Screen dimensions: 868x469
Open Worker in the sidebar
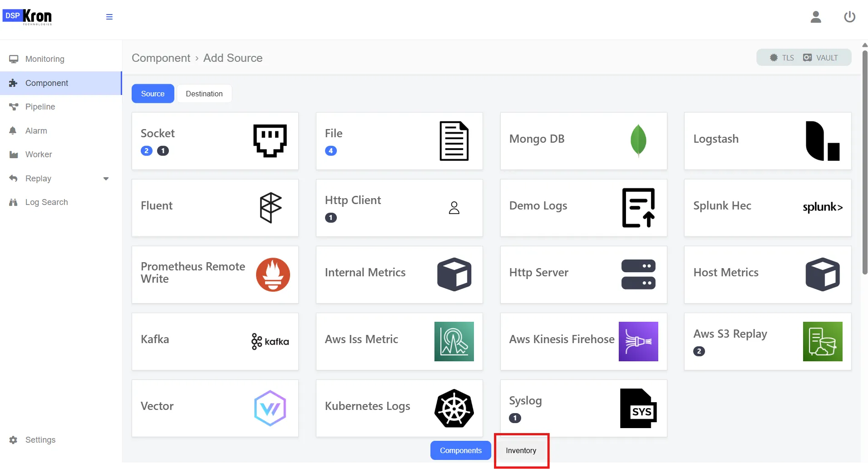(61, 155)
